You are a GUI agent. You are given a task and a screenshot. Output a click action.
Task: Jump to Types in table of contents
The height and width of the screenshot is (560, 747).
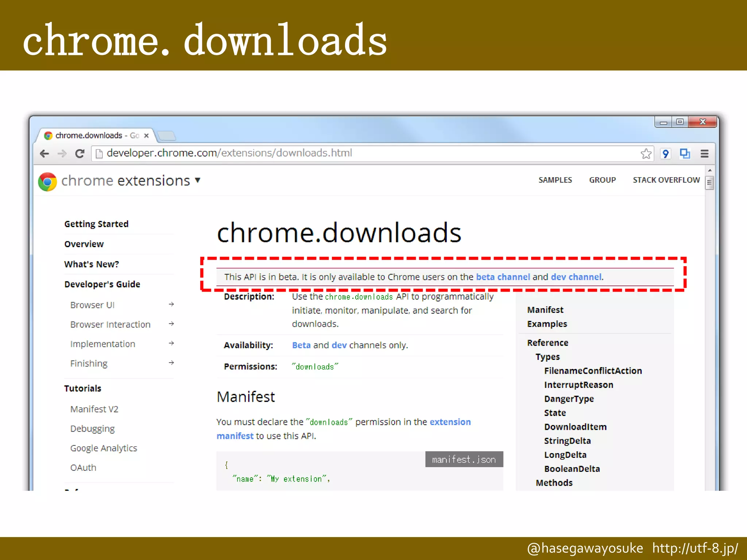coord(547,357)
